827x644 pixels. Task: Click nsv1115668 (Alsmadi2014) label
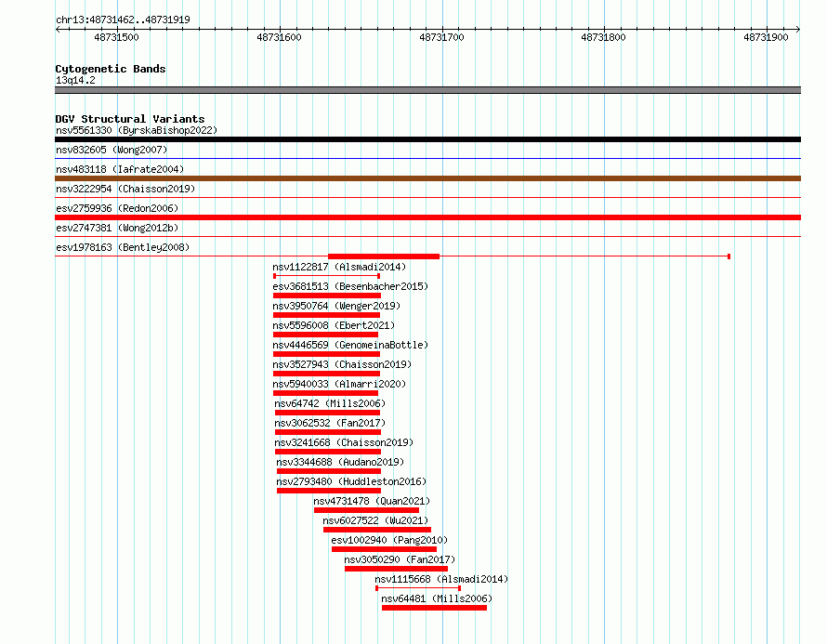441,579
